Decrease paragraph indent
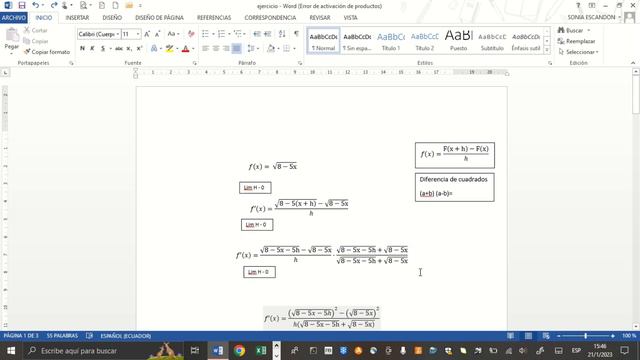 [257, 34]
